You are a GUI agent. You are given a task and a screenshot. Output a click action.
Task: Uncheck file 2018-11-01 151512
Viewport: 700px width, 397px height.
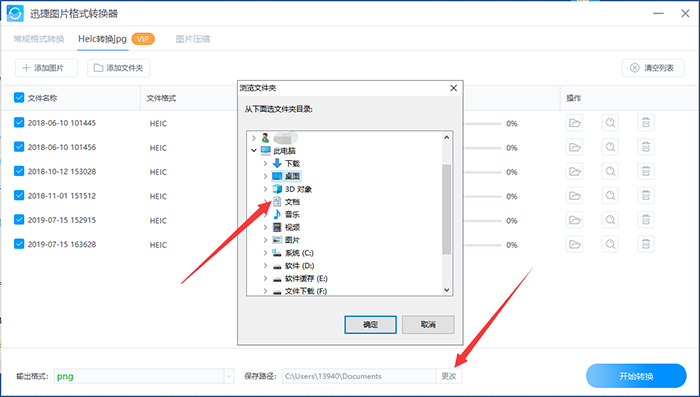19,195
